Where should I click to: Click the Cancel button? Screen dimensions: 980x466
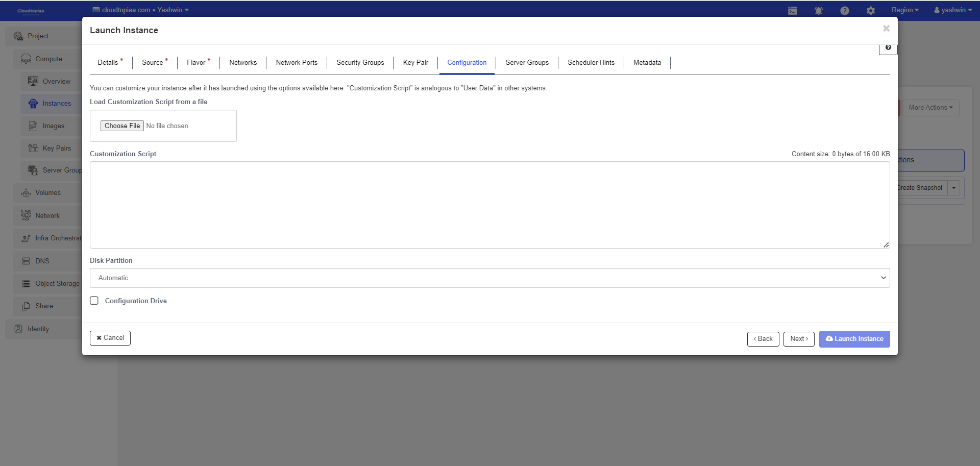(x=110, y=338)
